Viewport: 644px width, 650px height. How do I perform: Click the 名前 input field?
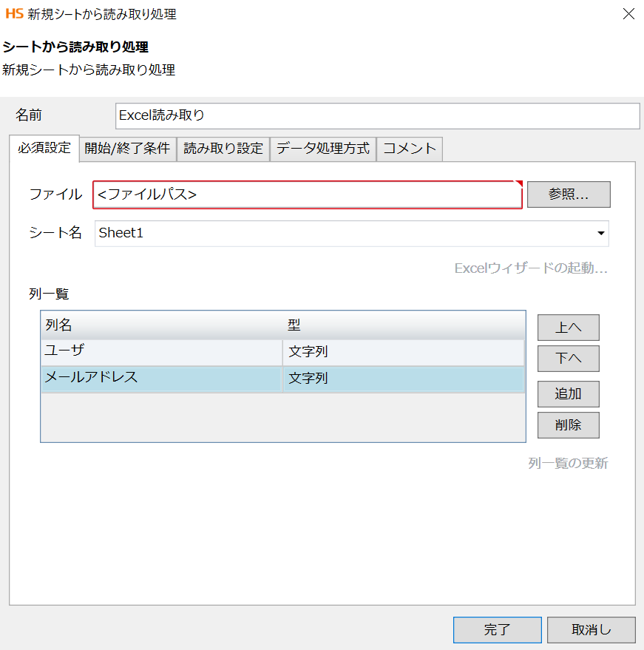[377, 115]
